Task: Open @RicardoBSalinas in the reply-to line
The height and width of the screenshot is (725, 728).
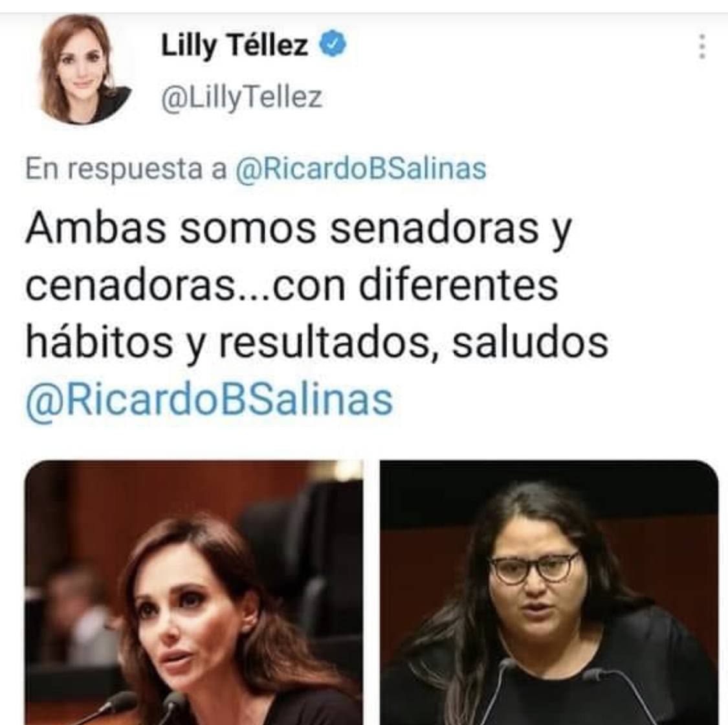Action: [360, 168]
